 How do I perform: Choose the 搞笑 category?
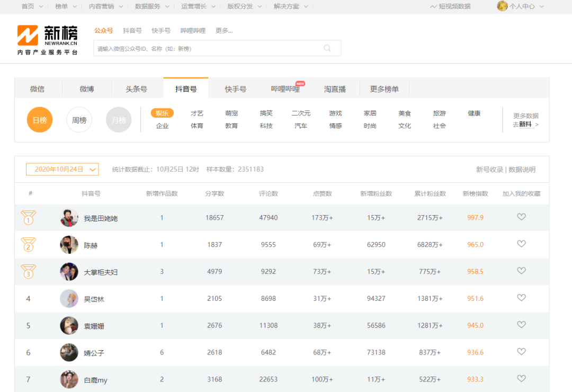(266, 113)
